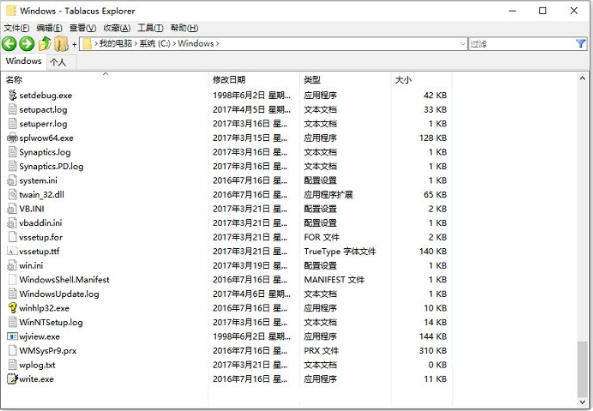
Task: Expand chevron after 系统 (C:) in path
Action: coord(174,44)
